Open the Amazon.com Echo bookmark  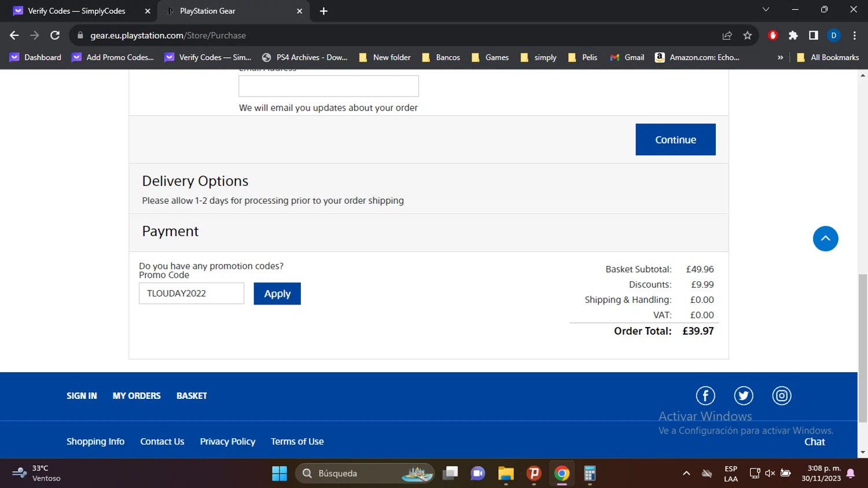[697, 57]
